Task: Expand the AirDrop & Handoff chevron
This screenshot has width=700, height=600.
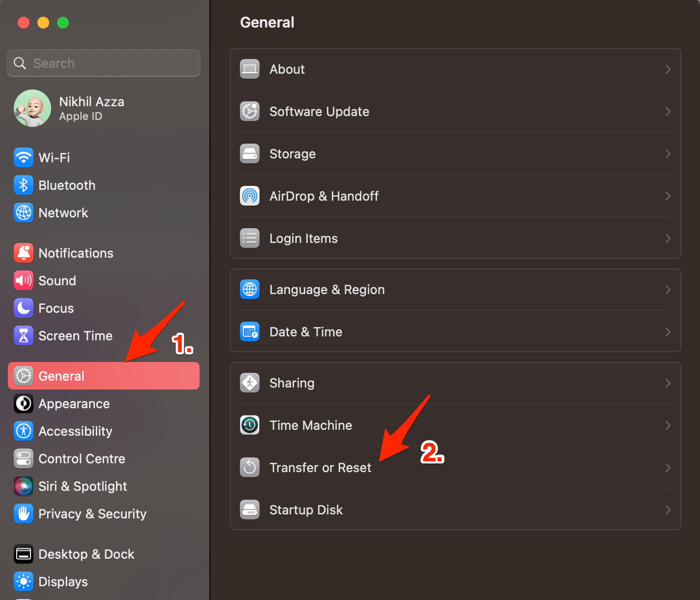Action: tap(668, 196)
